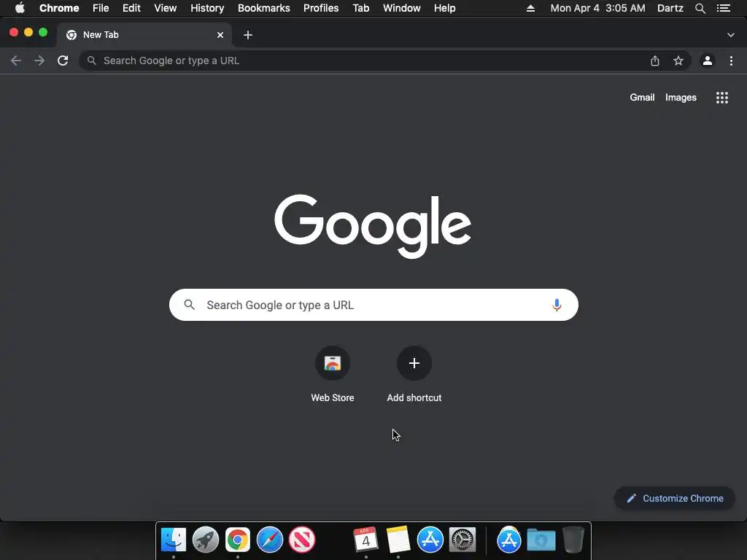Click Chrome icon in the Dock
The width and height of the screenshot is (747, 560).
[238, 540]
